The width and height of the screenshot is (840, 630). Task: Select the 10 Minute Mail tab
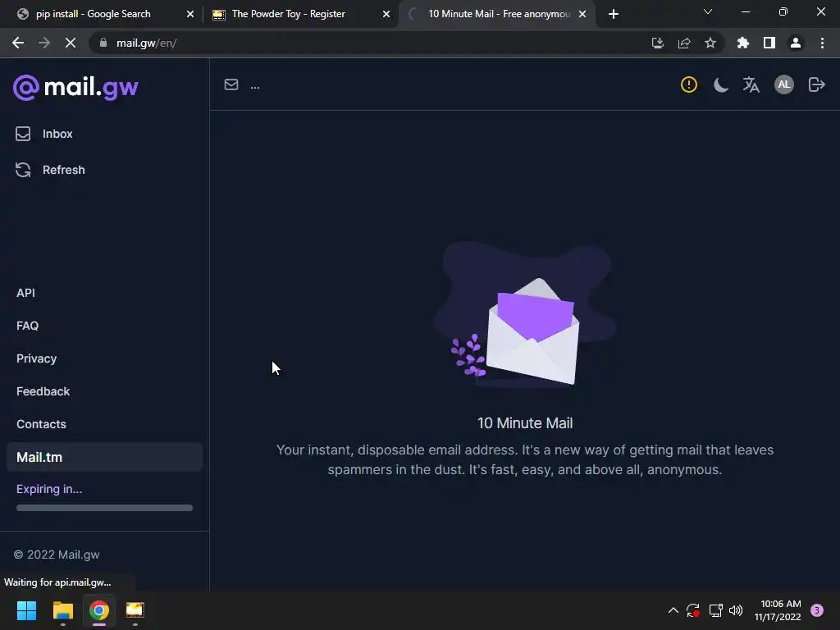[498, 14]
